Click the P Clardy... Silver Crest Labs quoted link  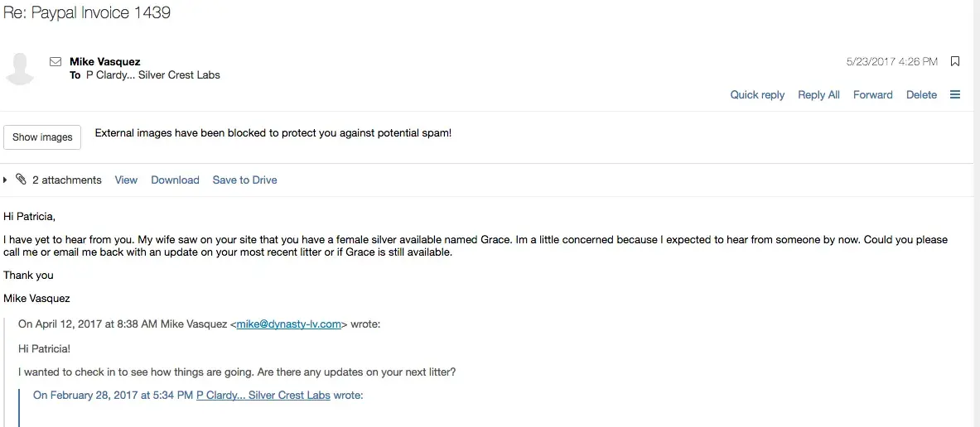tap(263, 395)
